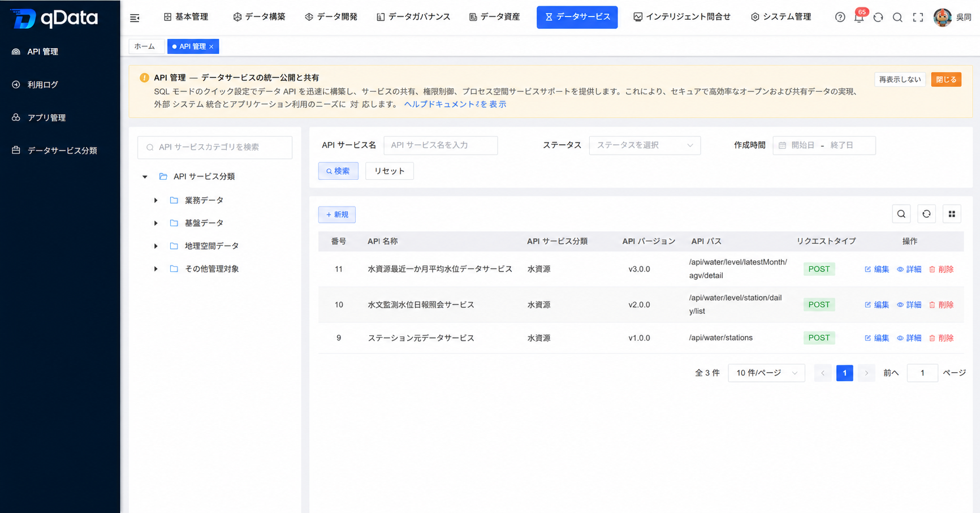
Task: Open the help question mark icon
Action: point(840,18)
